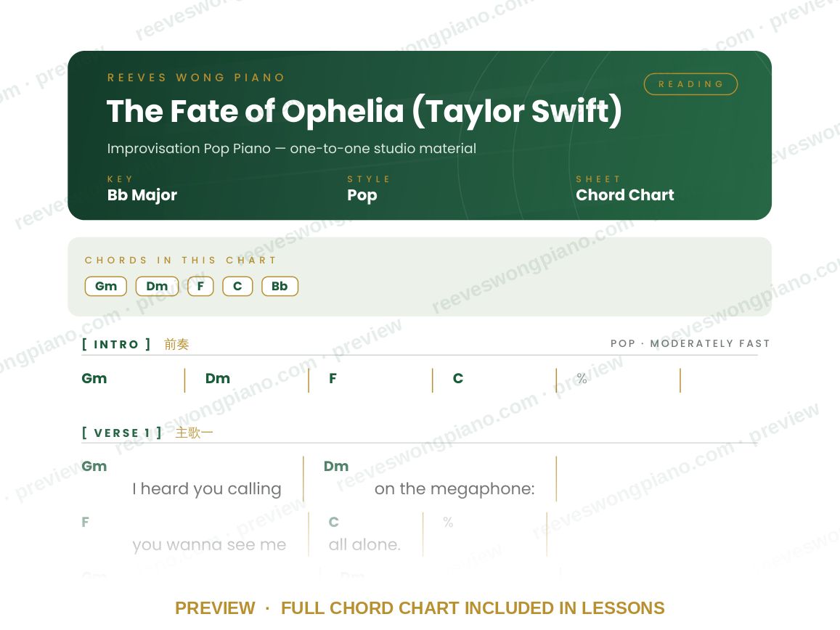Select the F chord chip
The height and width of the screenshot is (630, 840).
point(200,286)
